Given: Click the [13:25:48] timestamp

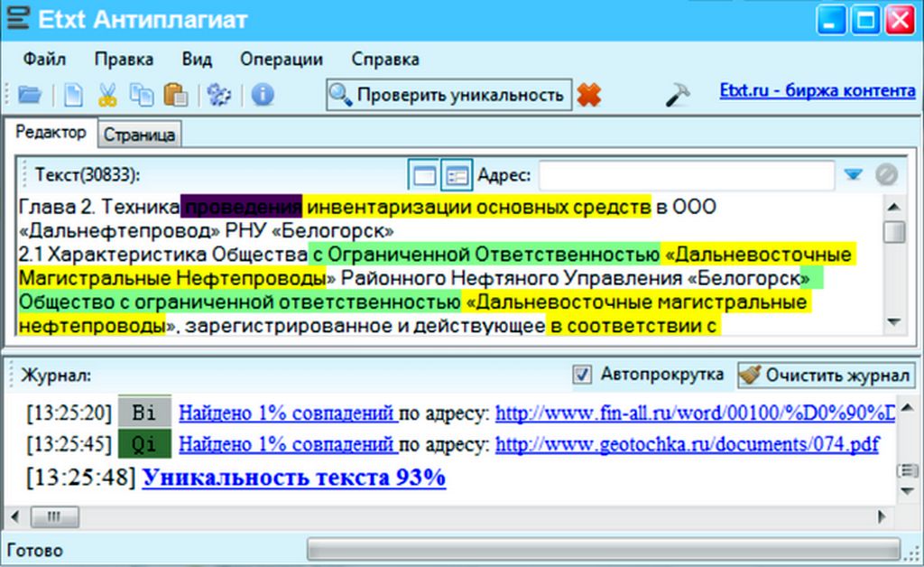Looking at the screenshot, I should (80, 477).
